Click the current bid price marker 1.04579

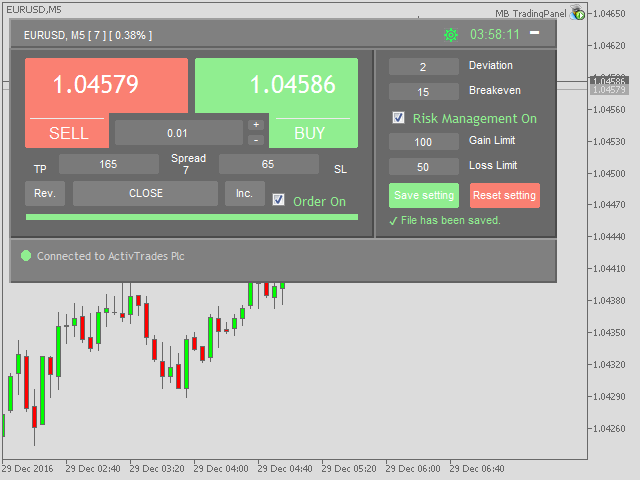[x=609, y=90]
